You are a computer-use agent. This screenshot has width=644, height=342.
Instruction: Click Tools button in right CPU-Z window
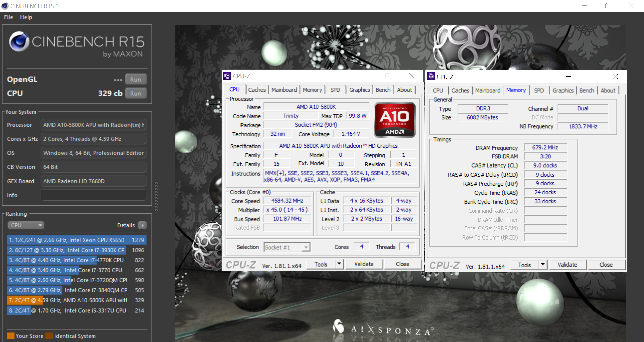click(x=525, y=265)
